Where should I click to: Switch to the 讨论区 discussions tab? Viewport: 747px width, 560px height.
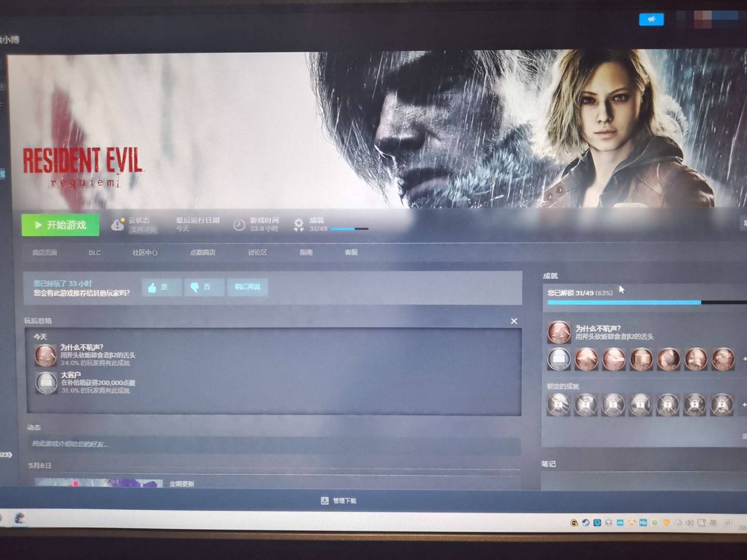257,253
